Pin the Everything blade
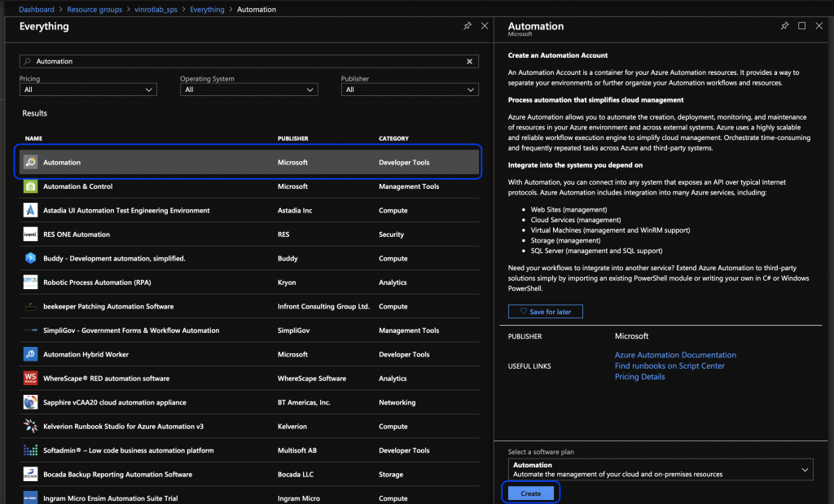This screenshot has width=834, height=504. (467, 25)
